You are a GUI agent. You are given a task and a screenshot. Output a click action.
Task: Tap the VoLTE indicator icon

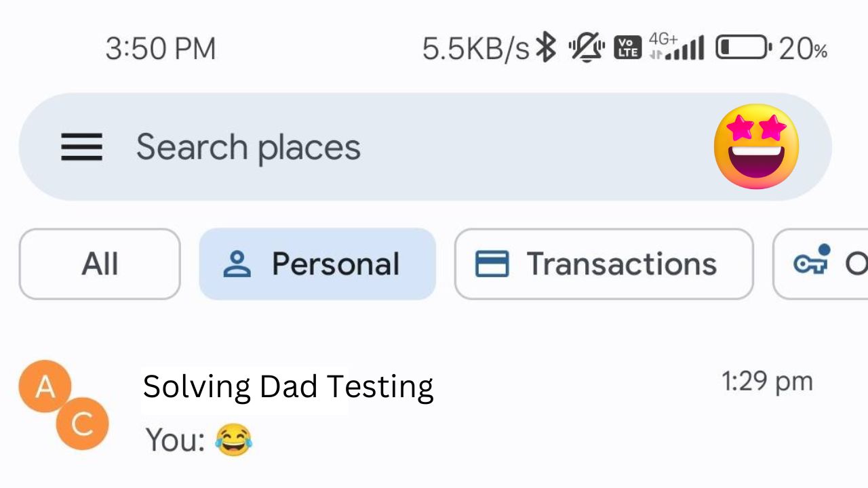[627, 48]
